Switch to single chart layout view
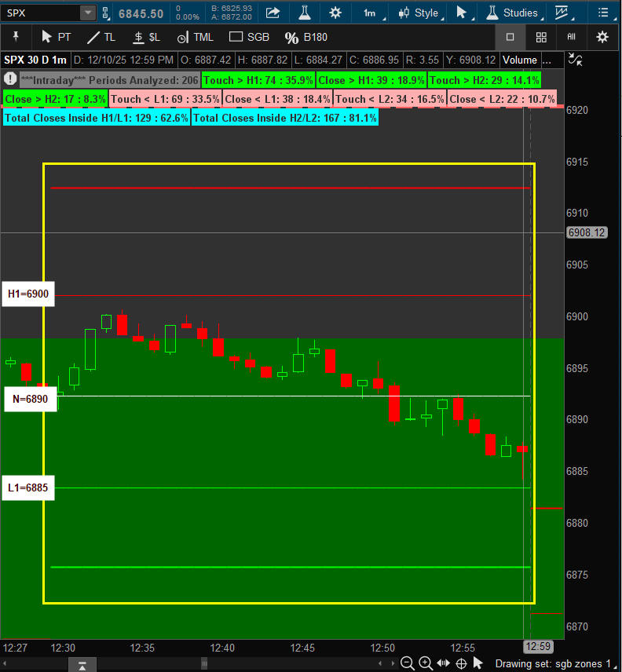The width and height of the screenshot is (622, 672). click(x=510, y=37)
